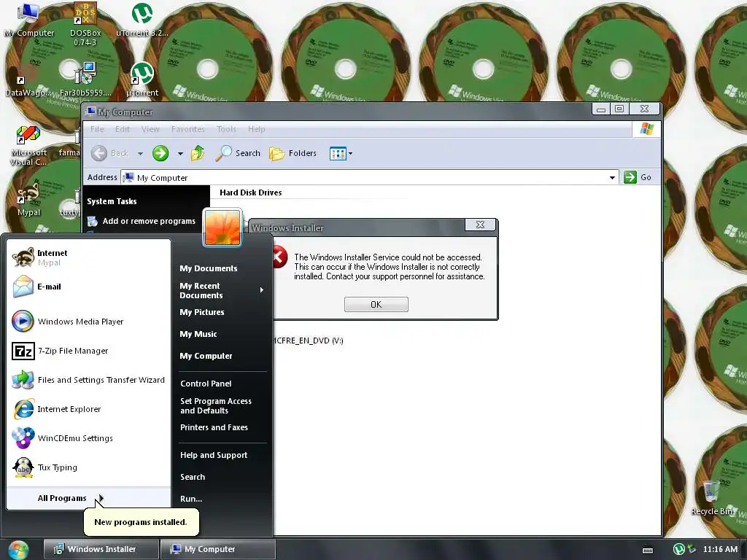This screenshot has height=560, width=747.
Task: Open WinCDEmu Settings
Action: [88, 438]
